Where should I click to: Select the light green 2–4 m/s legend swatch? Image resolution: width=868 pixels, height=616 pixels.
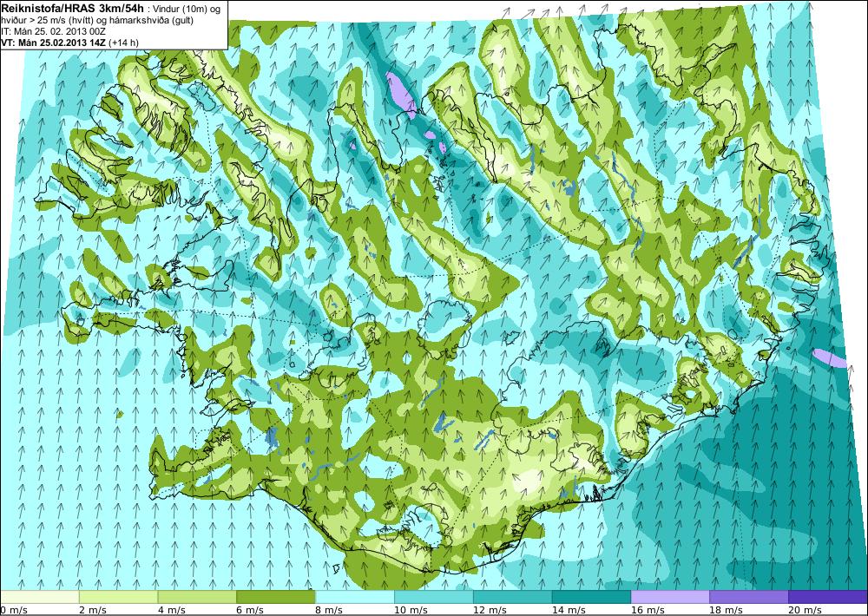click(x=118, y=597)
